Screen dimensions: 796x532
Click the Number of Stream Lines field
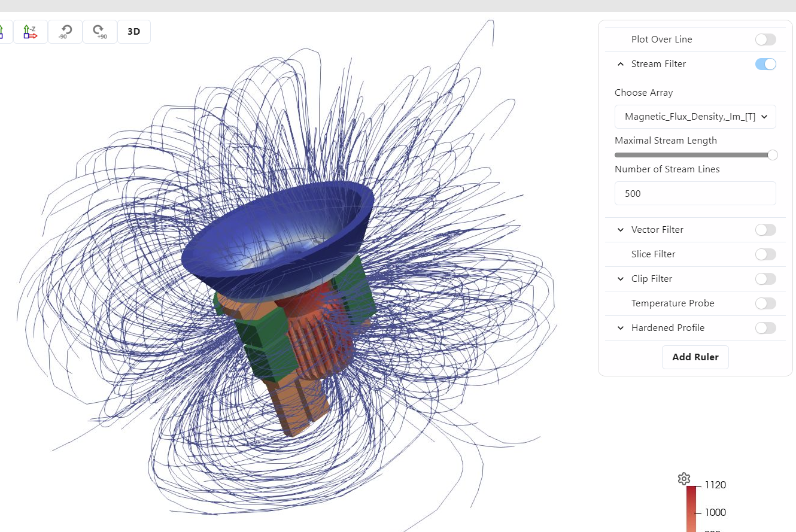pos(695,193)
